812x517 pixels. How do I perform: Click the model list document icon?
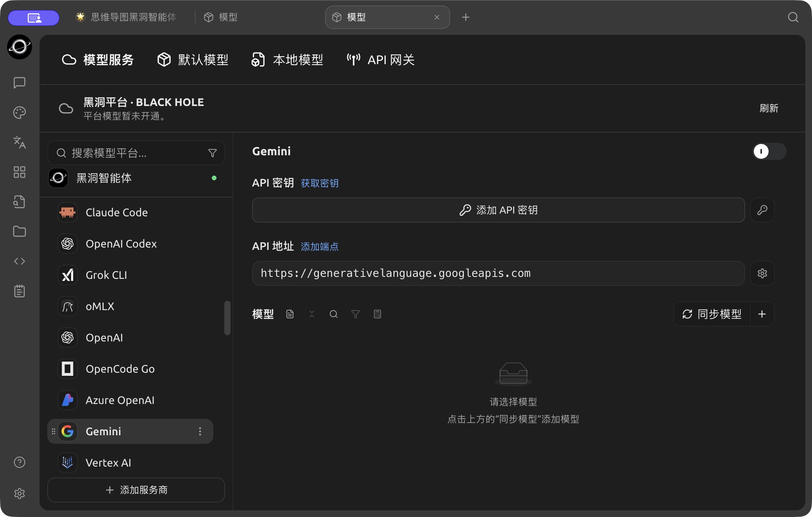(x=290, y=314)
